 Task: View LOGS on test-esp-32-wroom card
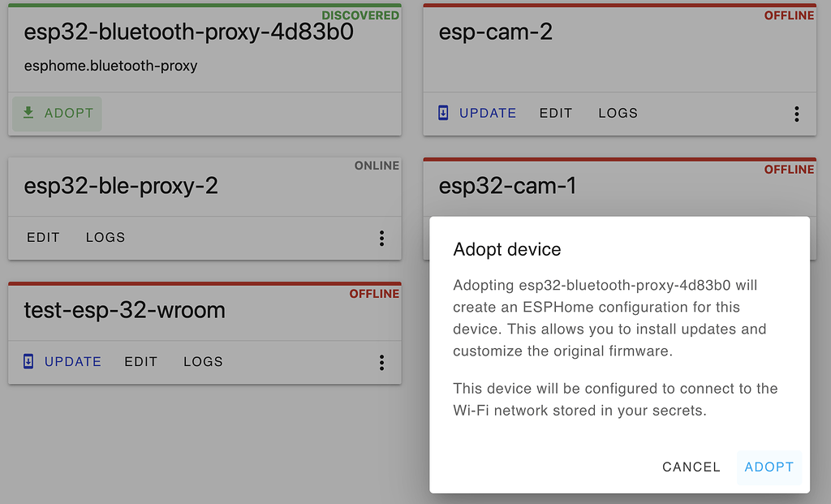pos(202,362)
